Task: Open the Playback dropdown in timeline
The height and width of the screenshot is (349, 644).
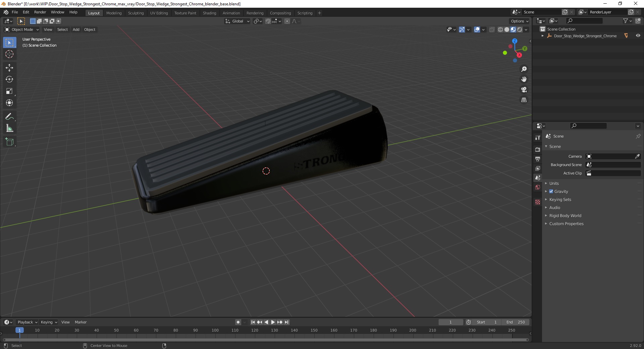Action: (x=27, y=322)
